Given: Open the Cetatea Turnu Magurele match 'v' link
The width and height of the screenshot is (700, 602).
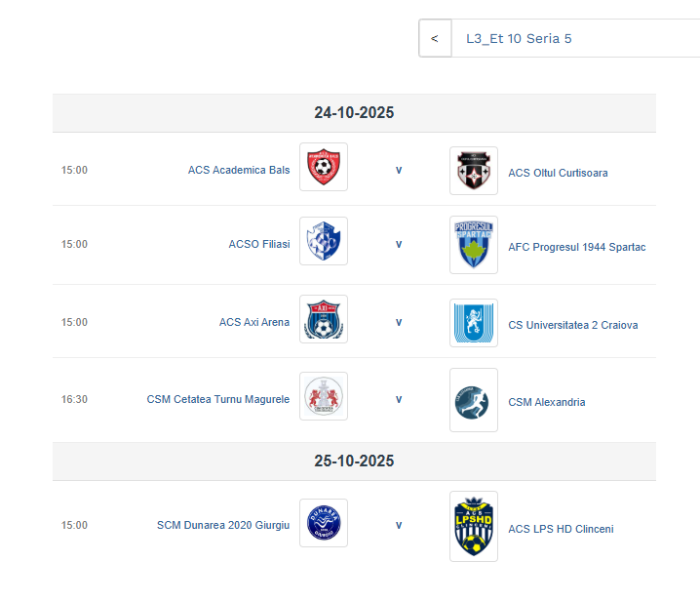Looking at the screenshot, I should (x=399, y=399).
